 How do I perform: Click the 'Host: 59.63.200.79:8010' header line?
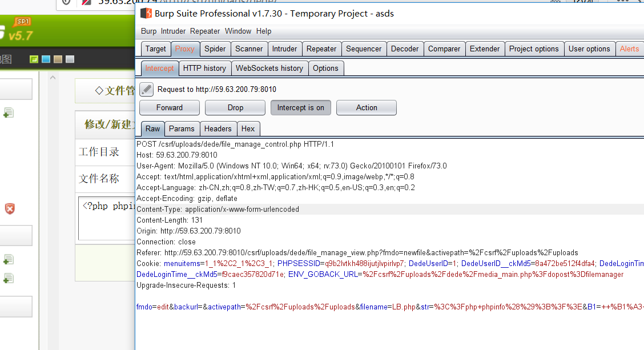(x=177, y=155)
